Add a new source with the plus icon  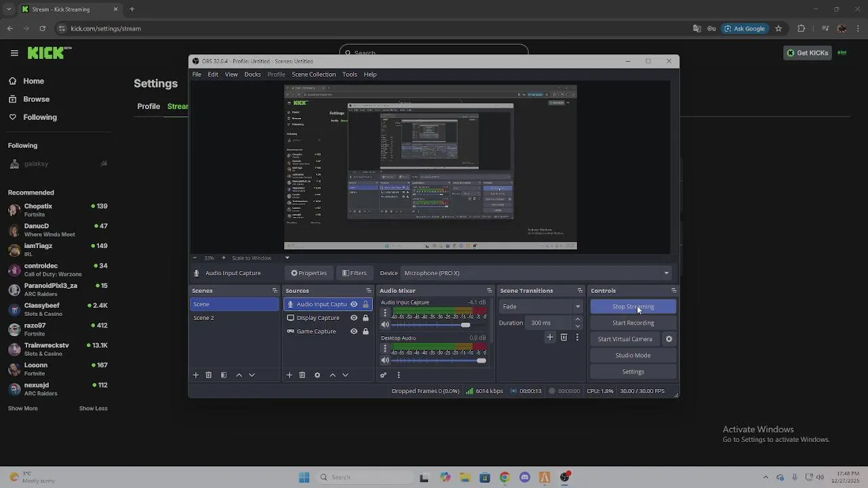(x=290, y=375)
